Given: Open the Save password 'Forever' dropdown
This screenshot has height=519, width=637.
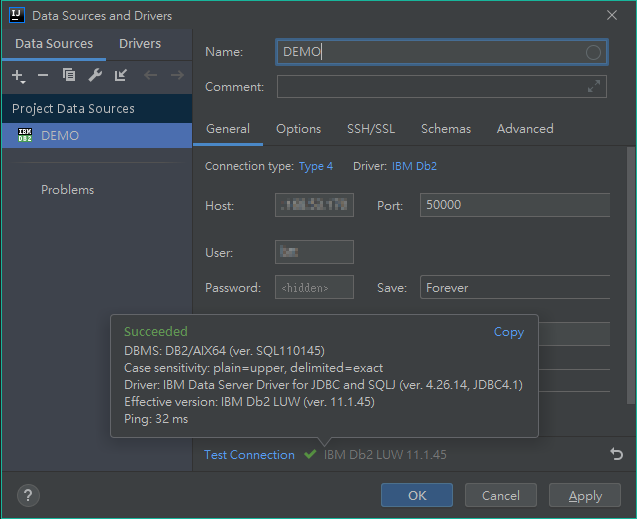Looking at the screenshot, I should pos(514,288).
